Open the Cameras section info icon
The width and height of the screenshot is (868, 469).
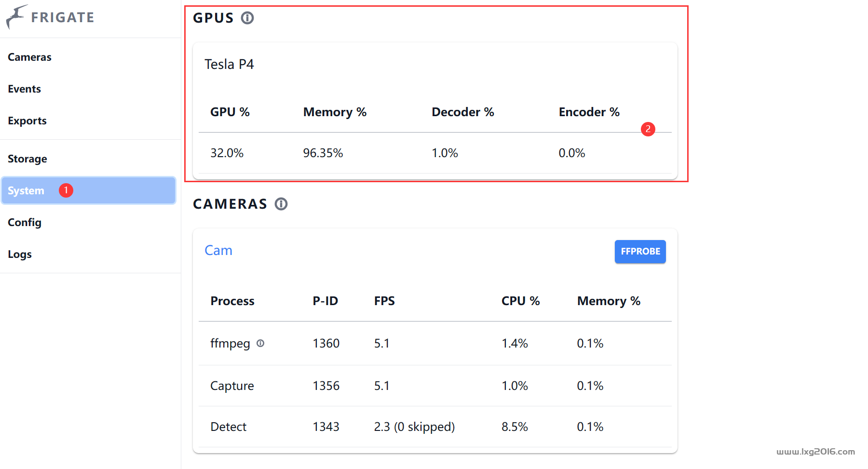tap(281, 204)
